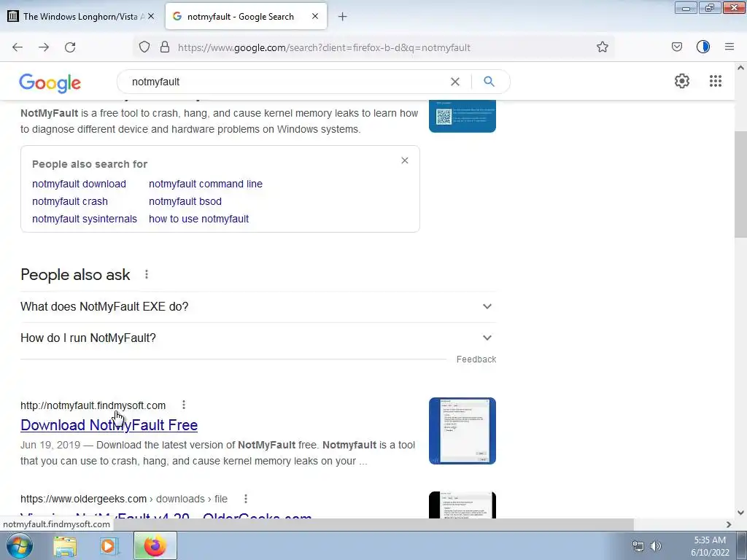
Task: Click the horizontal scrollbar right arrow
Action: 729,524
